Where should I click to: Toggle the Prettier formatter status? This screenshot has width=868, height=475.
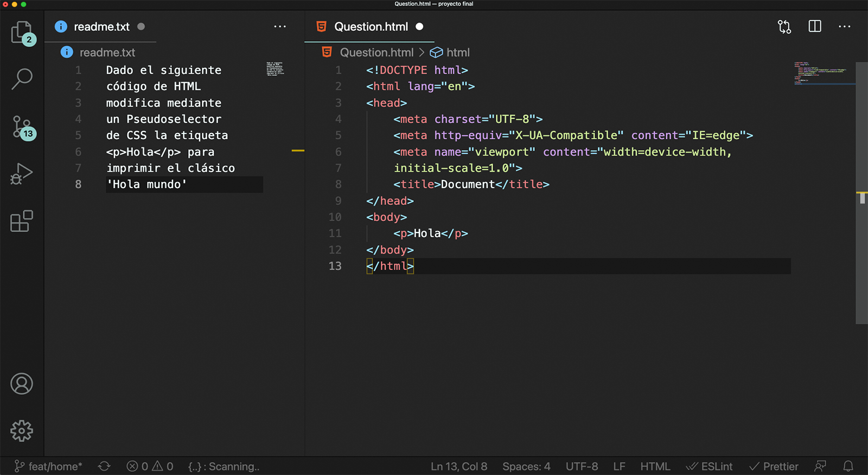click(774, 466)
